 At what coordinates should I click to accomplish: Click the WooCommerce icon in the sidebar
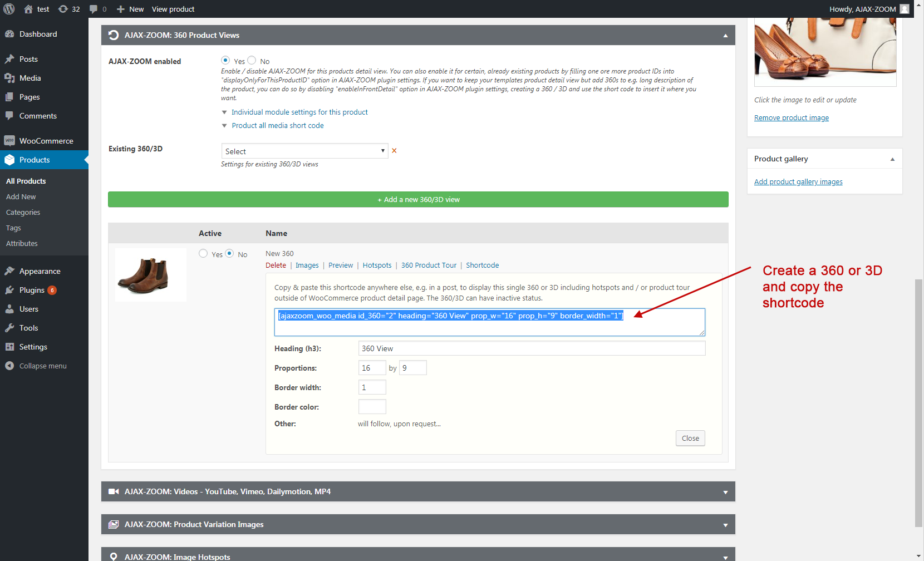9,141
